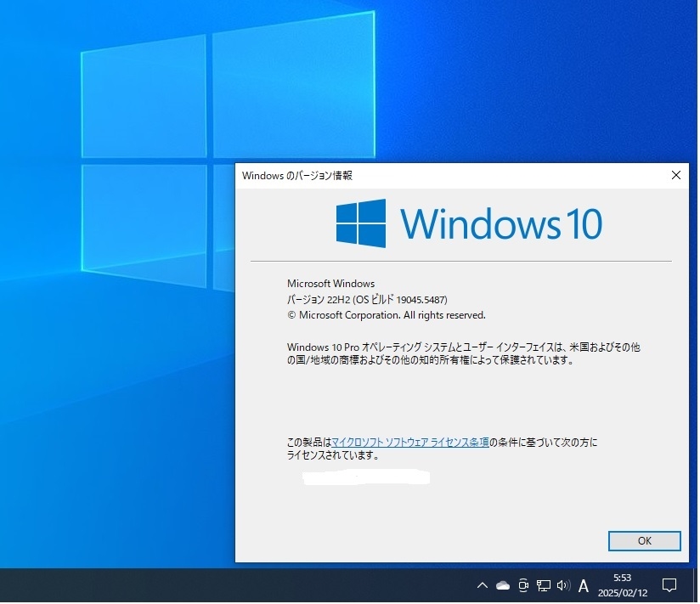Click the white redacted licensee name box
Image resolution: width=700 pixels, height=604 pixels.
coord(366,478)
